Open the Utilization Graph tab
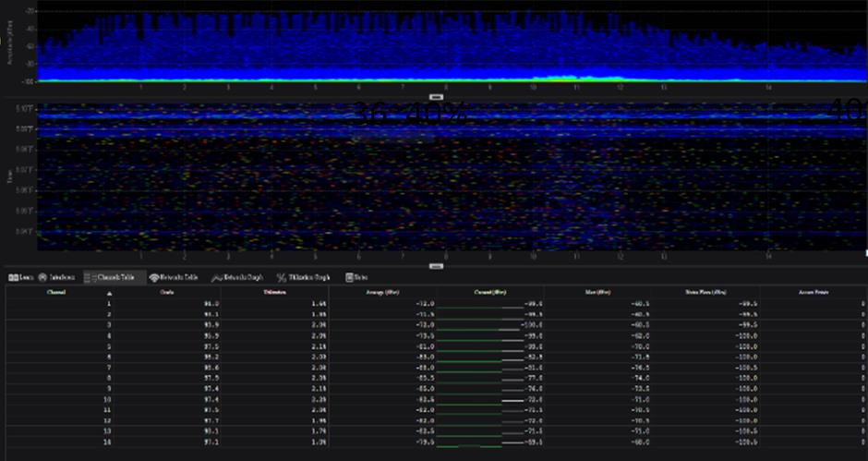868x461 pixels. [303, 277]
